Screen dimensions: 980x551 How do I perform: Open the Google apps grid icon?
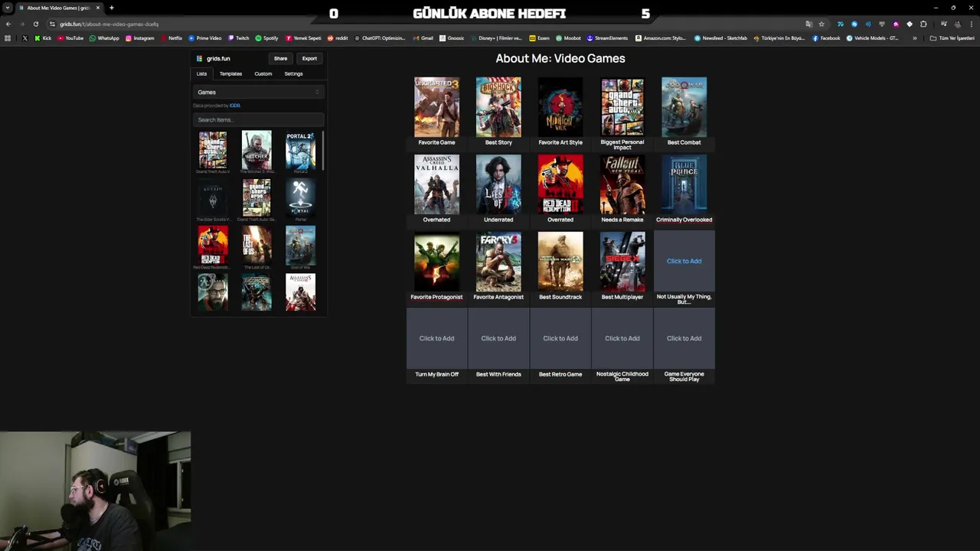coord(8,38)
